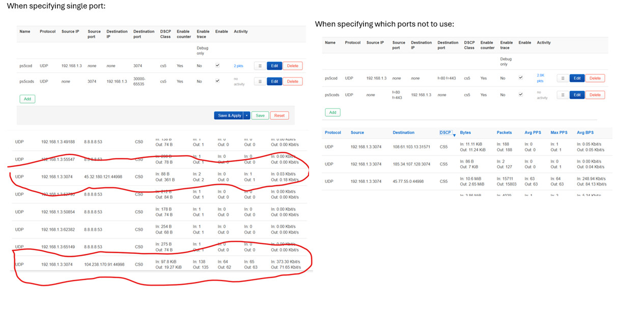Toggle Enable checkbox for ps5cods in left table
This screenshot has height=319, width=644.
click(x=217, y=81)
